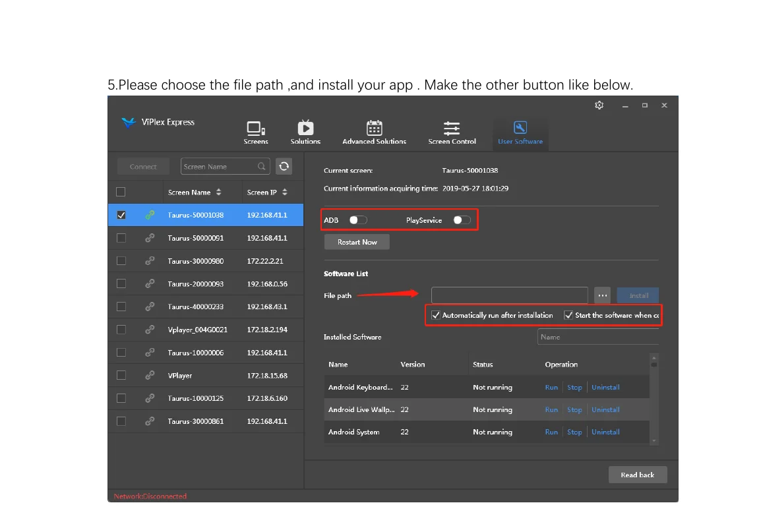Check the VPlayer row checkbox

click(121, 375)
